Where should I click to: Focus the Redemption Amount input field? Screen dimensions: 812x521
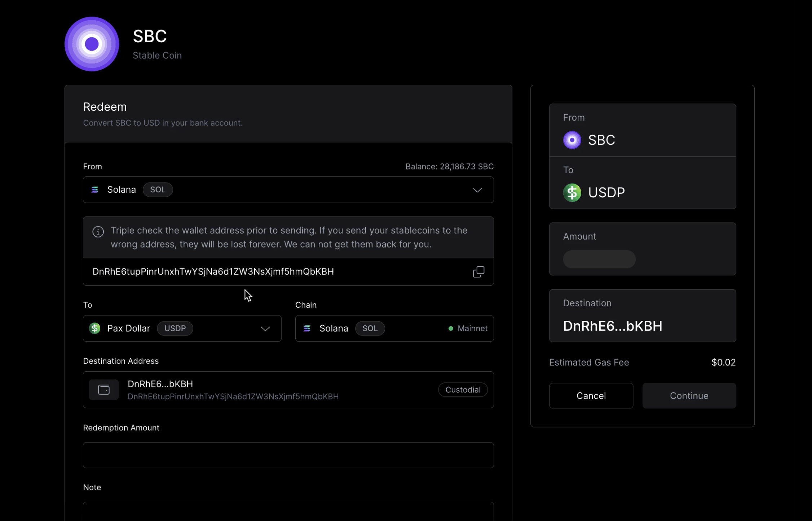point(288,455)
